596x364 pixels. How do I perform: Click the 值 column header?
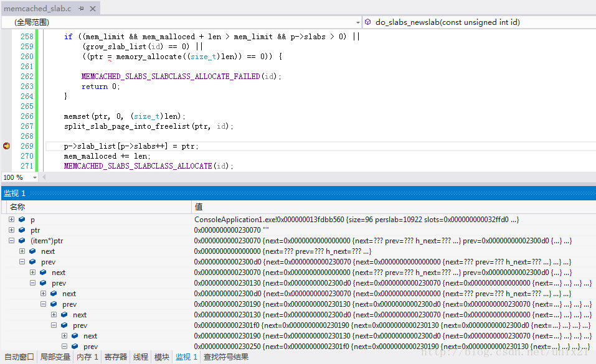pyautogui.click(x=394, y=207)
